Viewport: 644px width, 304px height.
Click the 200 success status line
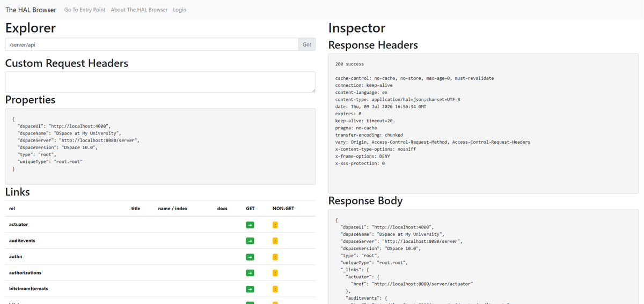(349, 64)
